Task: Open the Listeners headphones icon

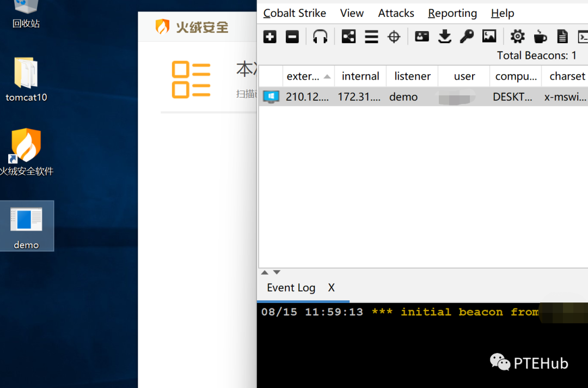Action: tap(320, 37)
